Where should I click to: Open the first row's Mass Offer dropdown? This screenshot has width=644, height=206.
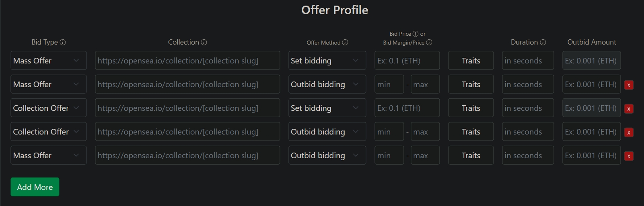tap(48, 61)
